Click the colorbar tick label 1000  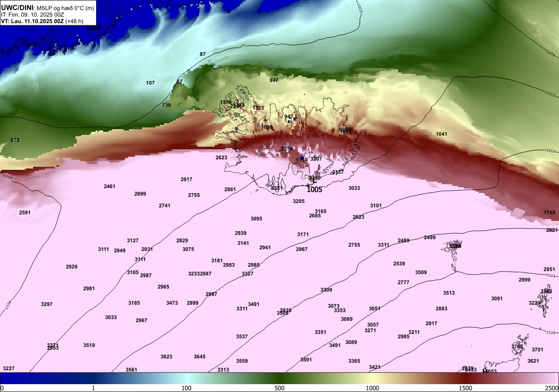(x=373, y=388)
